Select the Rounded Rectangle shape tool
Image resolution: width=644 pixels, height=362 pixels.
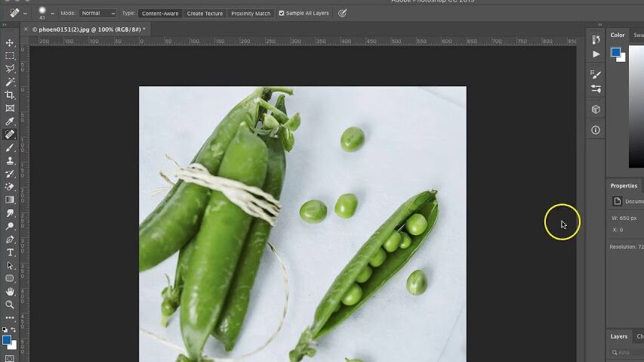pyautogui.click(x=10, y=279)
